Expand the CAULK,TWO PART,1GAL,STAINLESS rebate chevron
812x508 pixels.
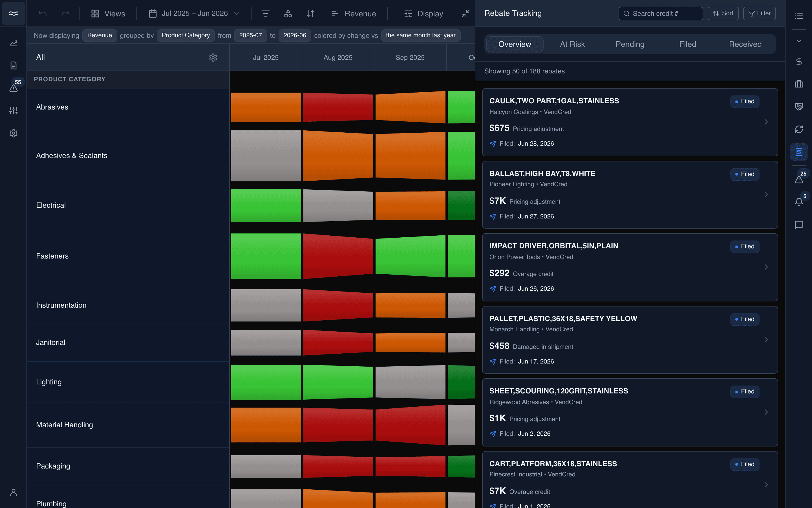pos(766,122)
